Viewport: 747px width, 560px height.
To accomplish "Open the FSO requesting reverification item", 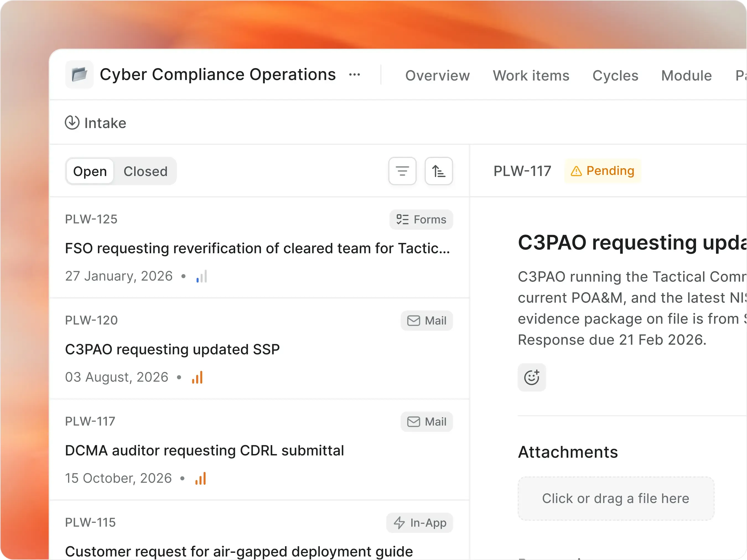I will [x=259, y=248].
